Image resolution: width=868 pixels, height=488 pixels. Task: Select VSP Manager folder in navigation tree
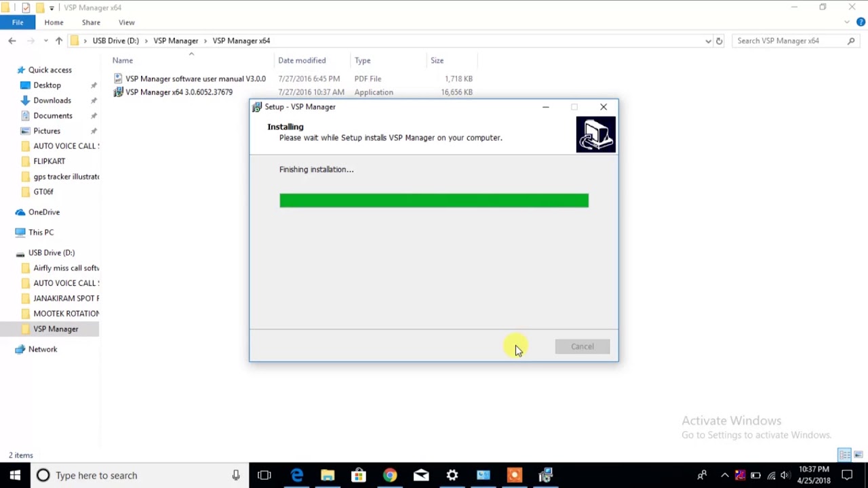56,329
